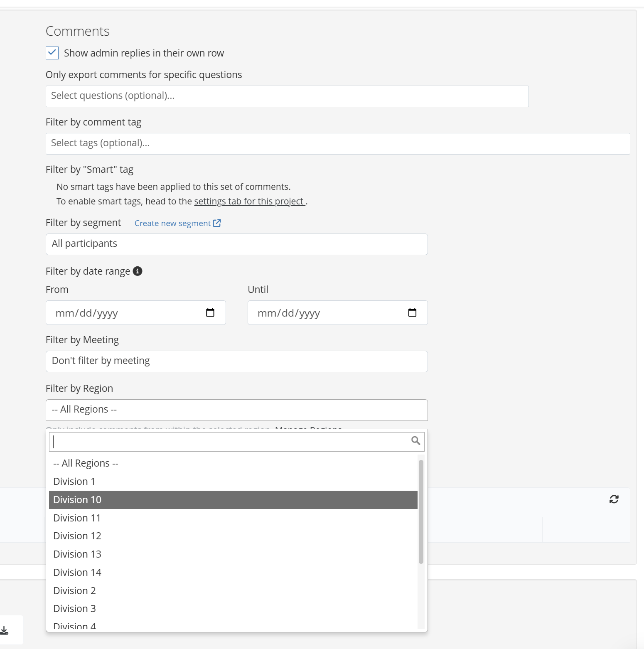This screenshot has height=649, width=644.
Task: Click the Select tags input field
Action: [x=337, y=143]
